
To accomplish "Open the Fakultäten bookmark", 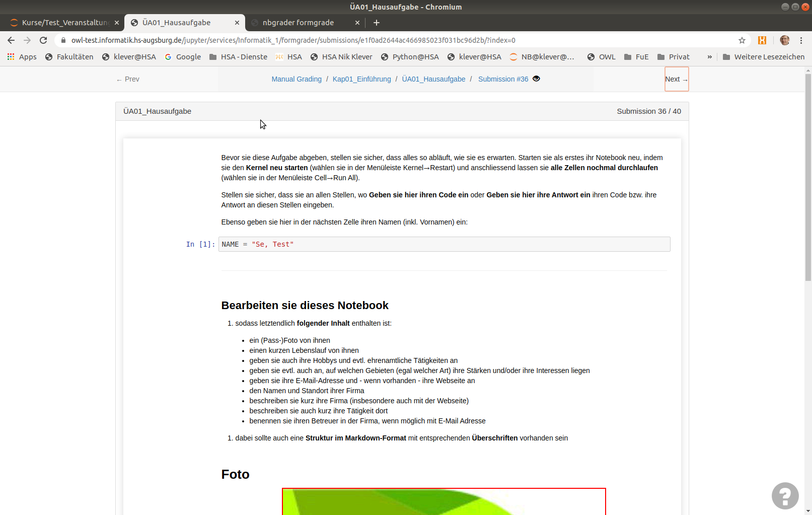I will (69, 57).
